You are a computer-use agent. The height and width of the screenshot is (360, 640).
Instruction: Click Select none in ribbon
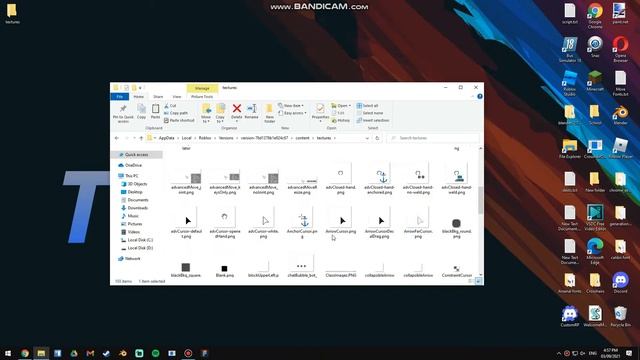click(369, 113)
